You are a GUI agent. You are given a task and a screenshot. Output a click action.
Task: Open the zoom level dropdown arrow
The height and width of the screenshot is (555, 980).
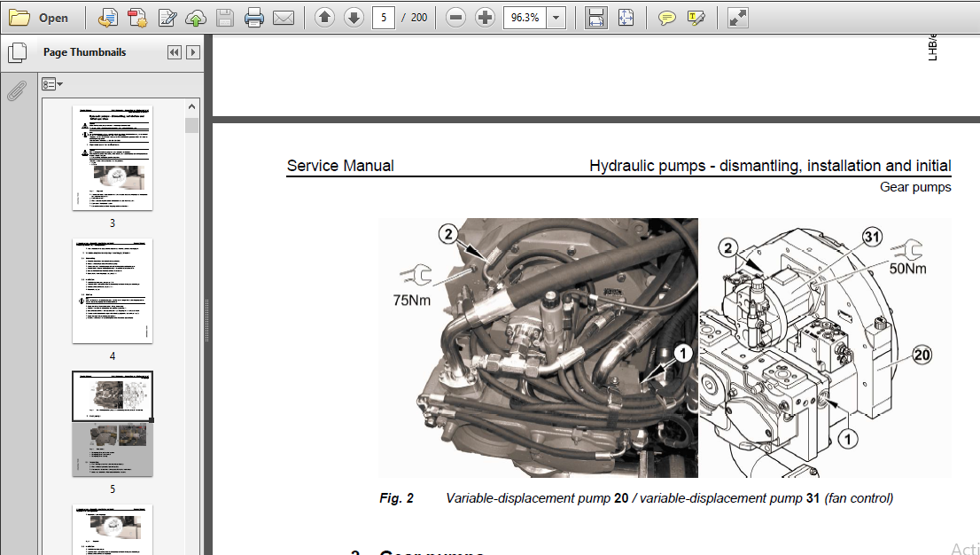556,18
